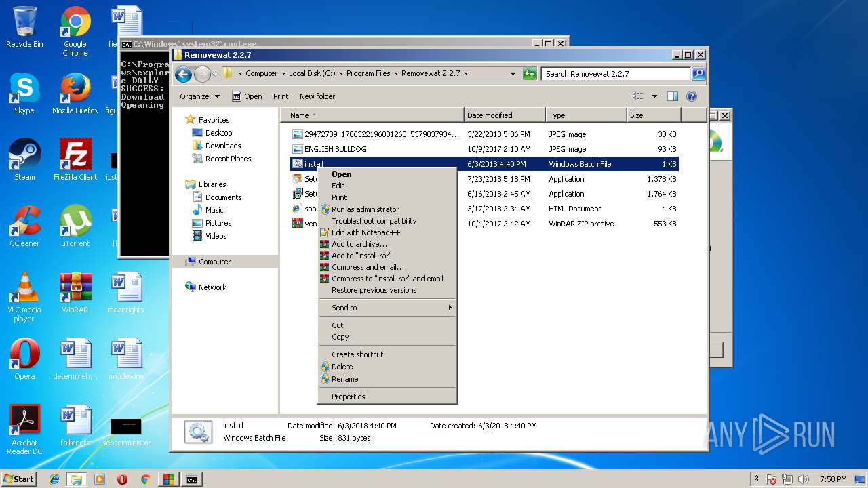Sort by Size column header
This screenshot has width=868, height=488.
pyautogui.click(x=654, y=115)
